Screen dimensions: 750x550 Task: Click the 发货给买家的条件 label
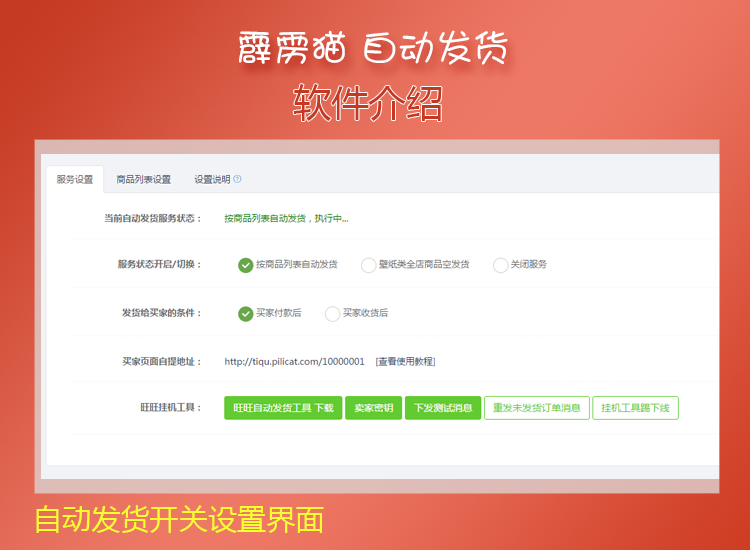pyautogui.click(x=162, y=313)
